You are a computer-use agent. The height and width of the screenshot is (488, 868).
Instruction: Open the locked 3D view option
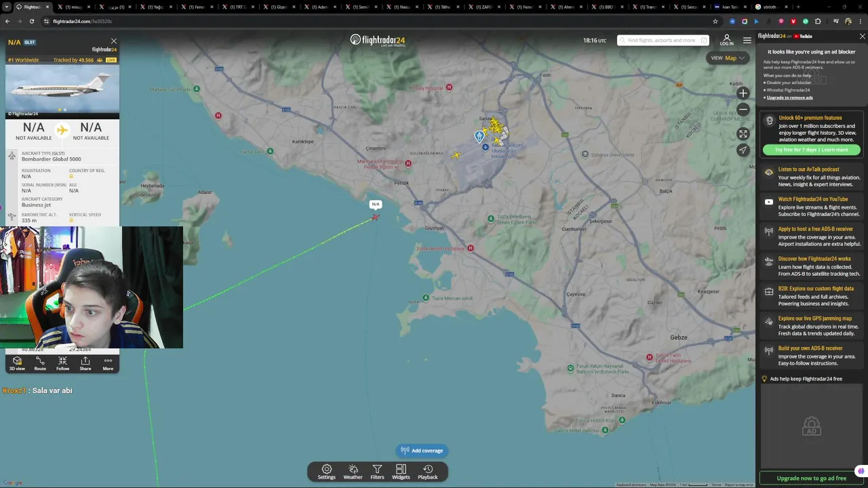click(x=17, y=364)
